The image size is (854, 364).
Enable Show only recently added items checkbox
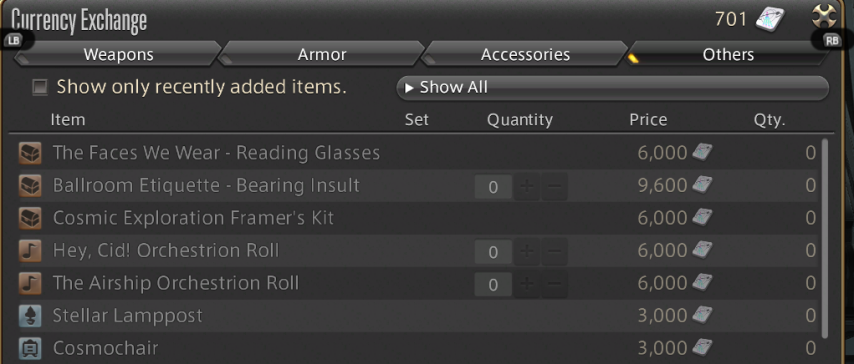click(40, 87)
